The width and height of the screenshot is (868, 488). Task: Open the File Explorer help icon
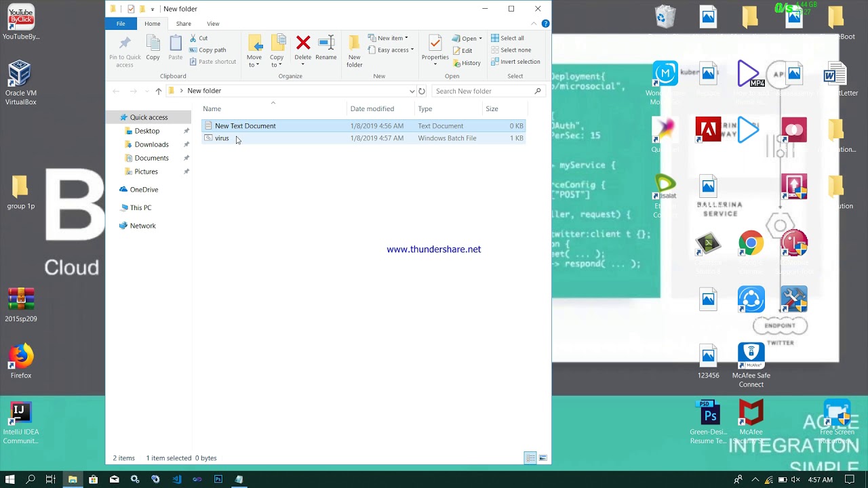[x=545, y=24]
